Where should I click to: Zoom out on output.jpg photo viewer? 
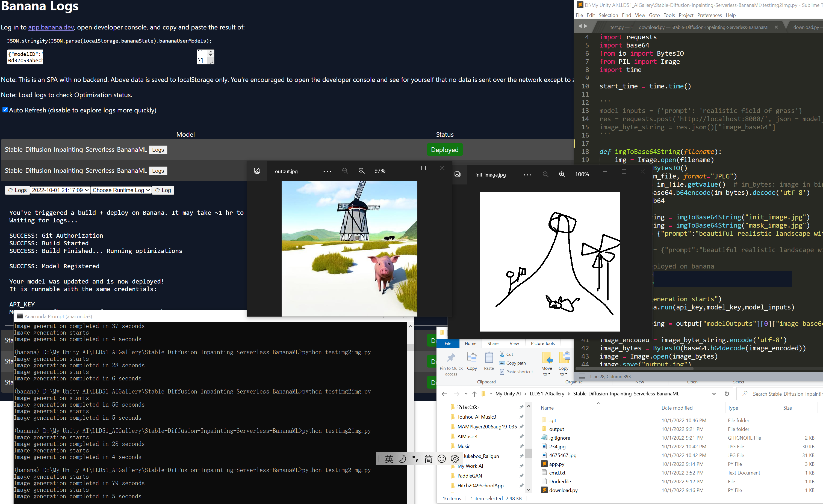pos(345,171)
